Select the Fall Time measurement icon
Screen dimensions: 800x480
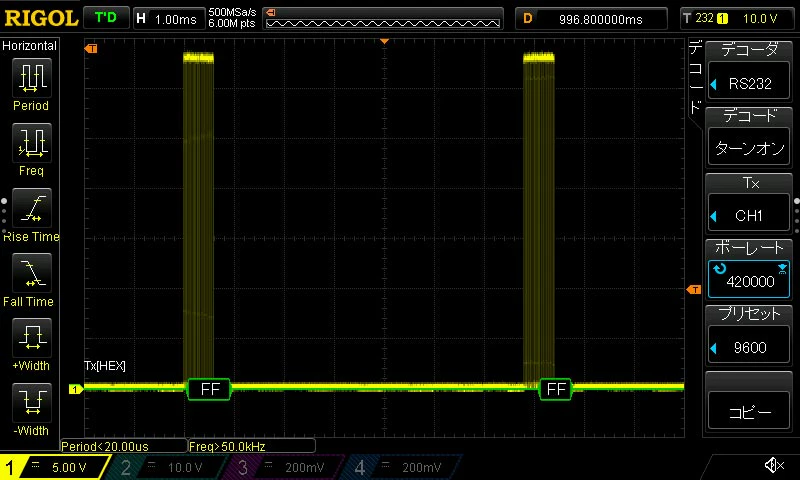pos(31,273)
